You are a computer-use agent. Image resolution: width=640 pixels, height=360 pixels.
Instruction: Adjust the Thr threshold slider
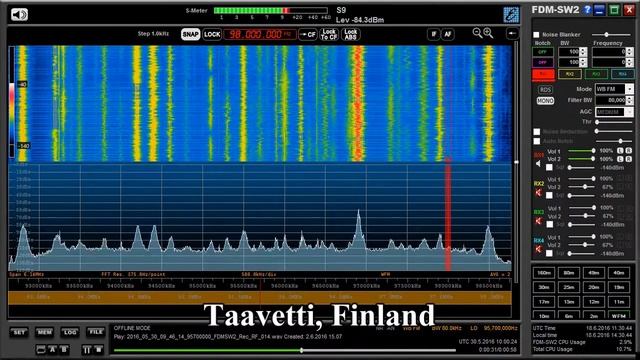tap(614, 122)
